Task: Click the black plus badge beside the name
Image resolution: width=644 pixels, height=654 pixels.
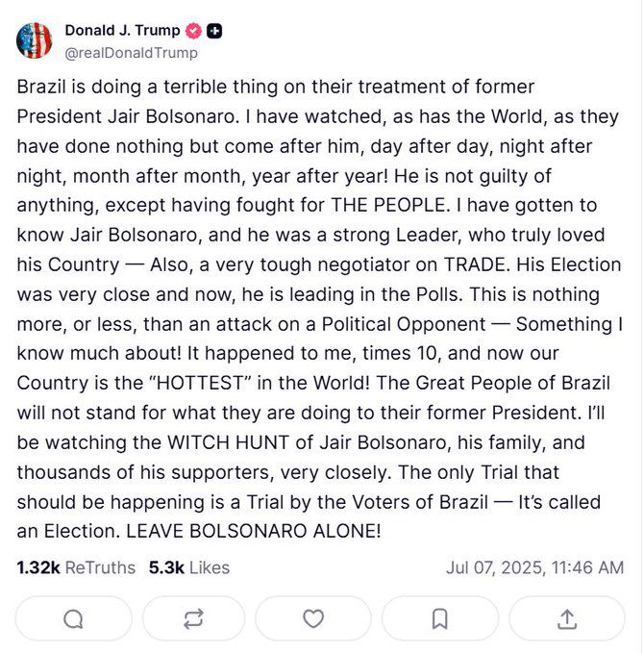Action: pyautogui.click(x=215, y=30)
